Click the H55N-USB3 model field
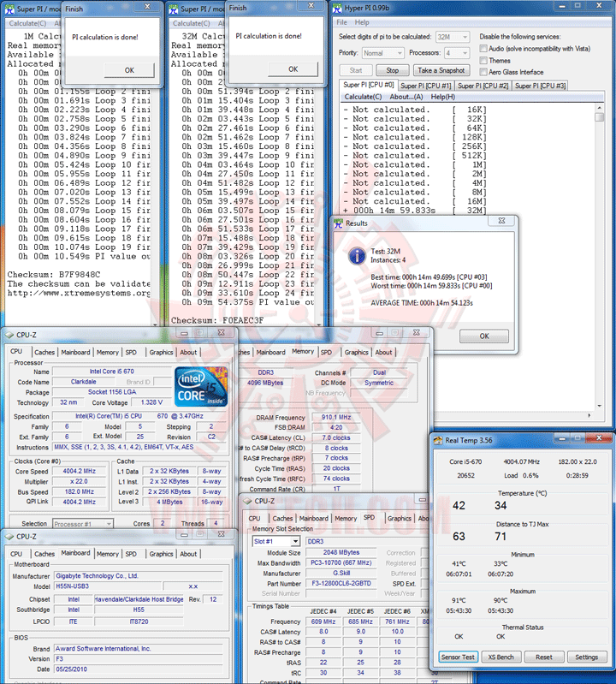616x684 pixels. coord(107,586)
